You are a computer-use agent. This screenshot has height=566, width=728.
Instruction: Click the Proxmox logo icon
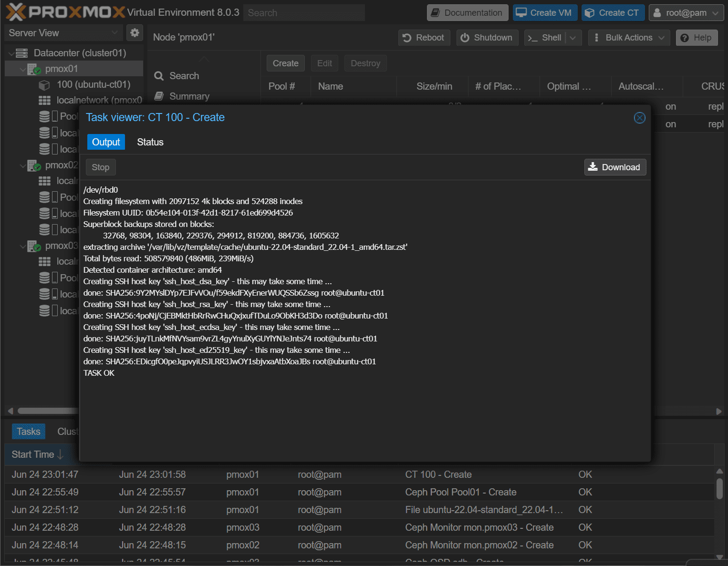(x=16, y=12)
